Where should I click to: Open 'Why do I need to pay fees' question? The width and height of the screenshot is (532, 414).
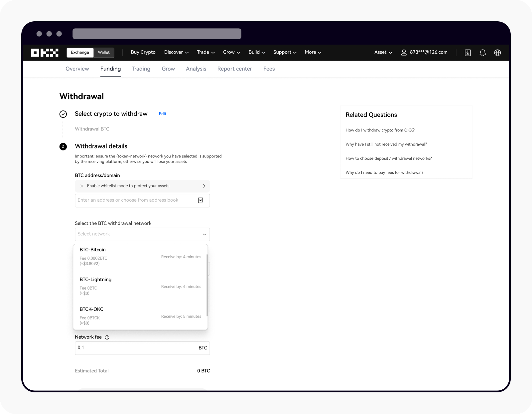[384, 172]
